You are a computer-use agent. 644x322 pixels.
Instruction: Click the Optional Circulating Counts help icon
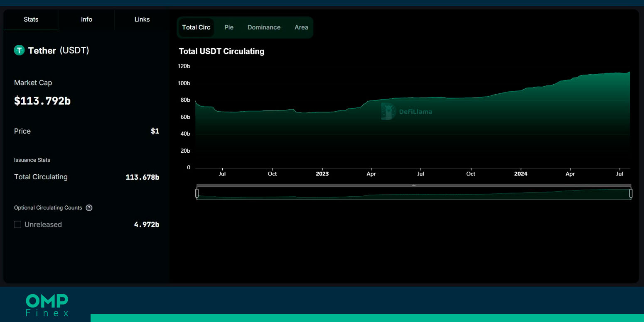click(89, 208)
